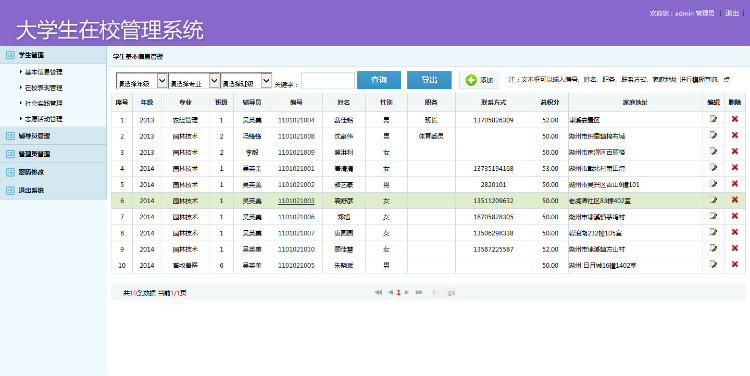This screenshot has height=376, width=750.
Task: Open 在校表现管理 in the sidebar
Action: [x=44, y=88]
